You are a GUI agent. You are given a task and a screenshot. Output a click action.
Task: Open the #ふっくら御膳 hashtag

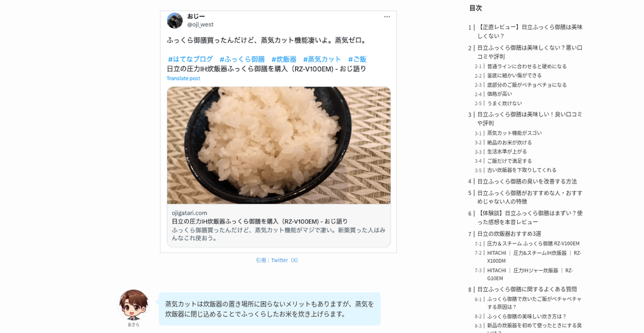(242, 59)
